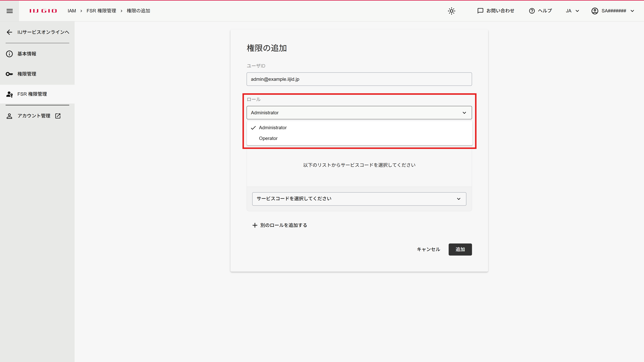
Task: Click the お問い合わせ link text
Action: [x=500, y=11]
